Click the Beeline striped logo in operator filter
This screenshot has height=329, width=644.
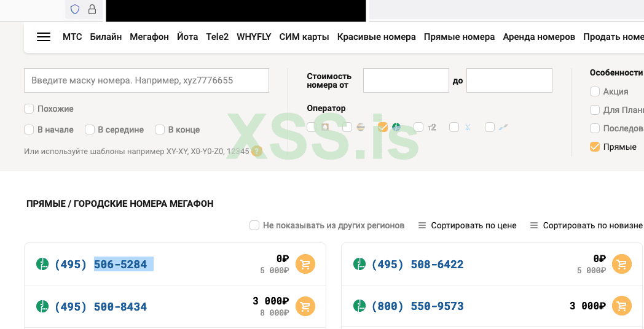361,127
